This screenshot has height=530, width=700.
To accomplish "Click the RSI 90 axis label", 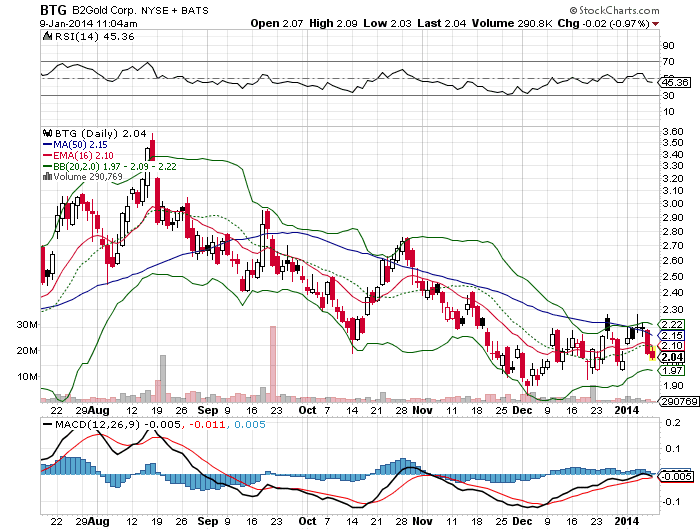I will [x=668, y=45].
